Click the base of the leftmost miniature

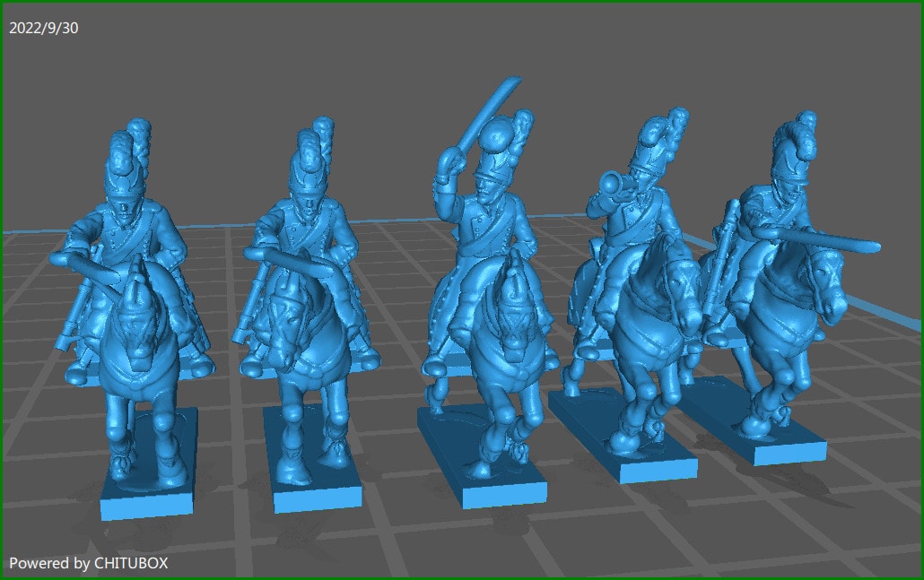click(148, 502)
